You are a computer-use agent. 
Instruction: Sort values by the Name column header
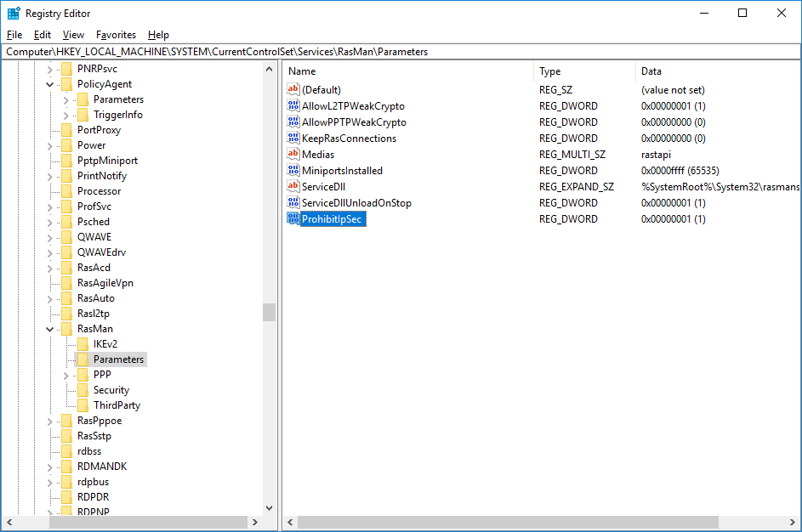pyautogui.click(x=408, y=71)
